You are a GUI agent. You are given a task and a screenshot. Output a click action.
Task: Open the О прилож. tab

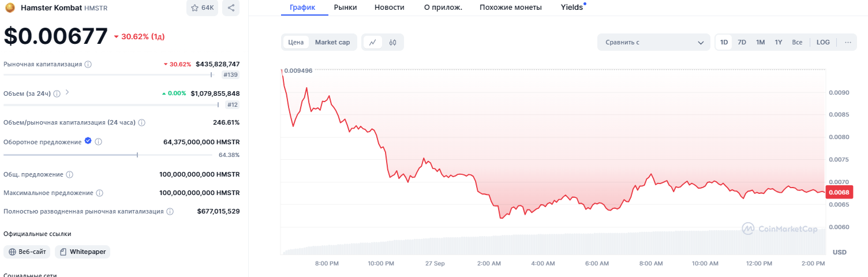tap(443, 8)
